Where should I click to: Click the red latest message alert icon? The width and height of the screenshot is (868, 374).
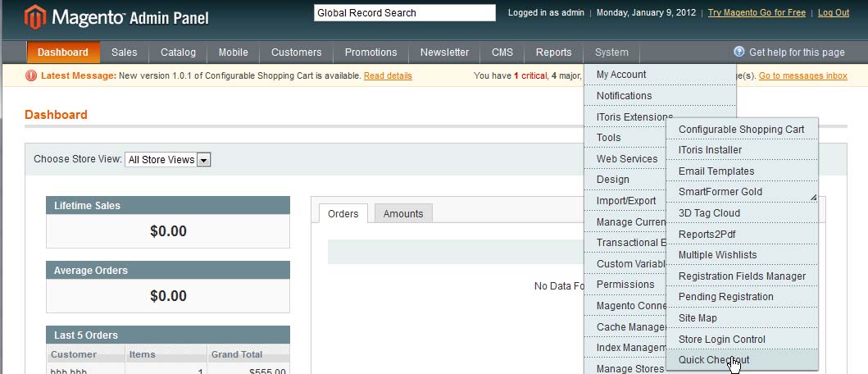[31, 76]
